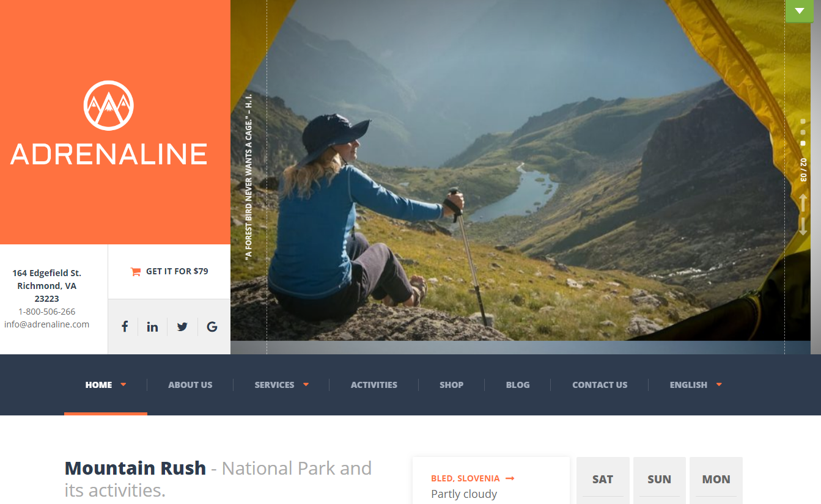Expand the Services dropdown arrow
821x504 pixels.
[306, 384]
